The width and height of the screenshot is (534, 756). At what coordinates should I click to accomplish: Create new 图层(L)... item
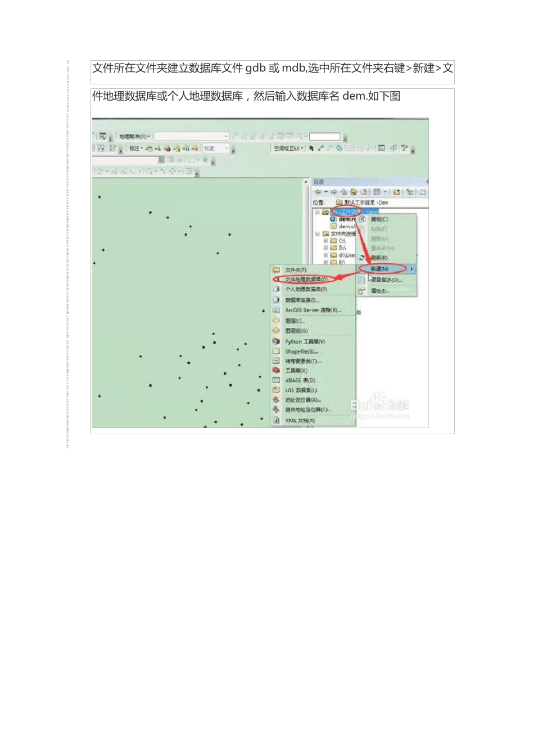point(313,321)
